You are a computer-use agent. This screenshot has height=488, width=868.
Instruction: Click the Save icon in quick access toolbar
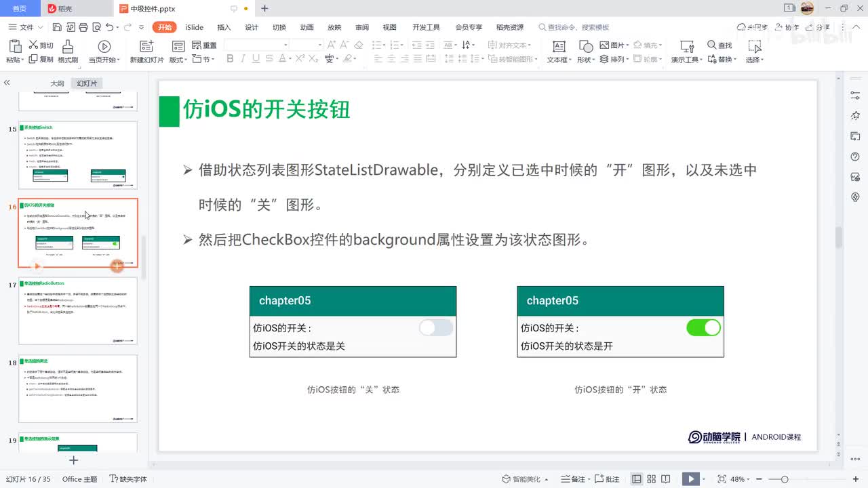coord(57,27)
